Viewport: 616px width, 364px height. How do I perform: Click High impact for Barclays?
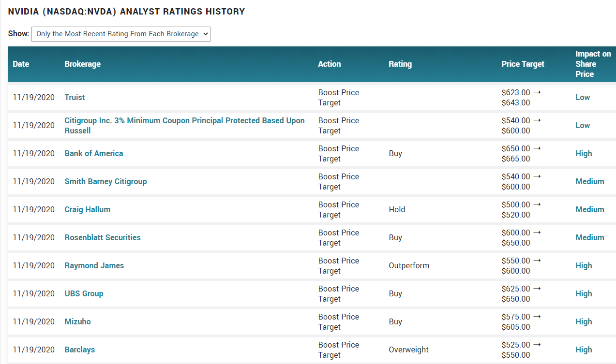point(584,349)
